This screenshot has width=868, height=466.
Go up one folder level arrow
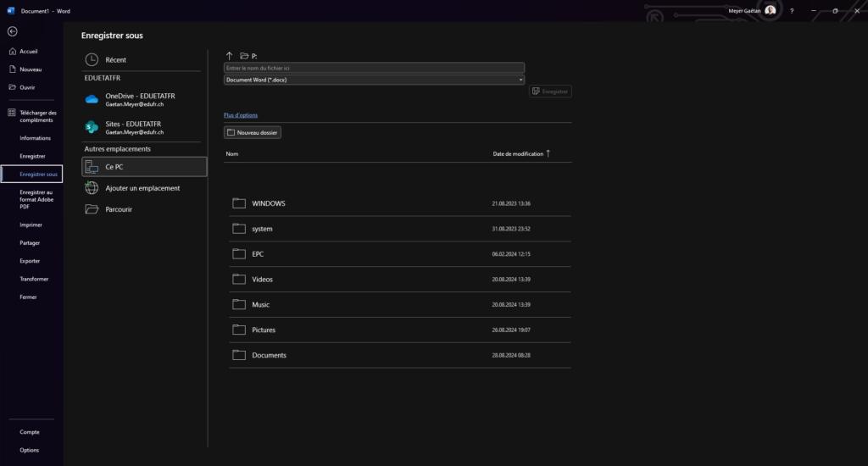229,56
